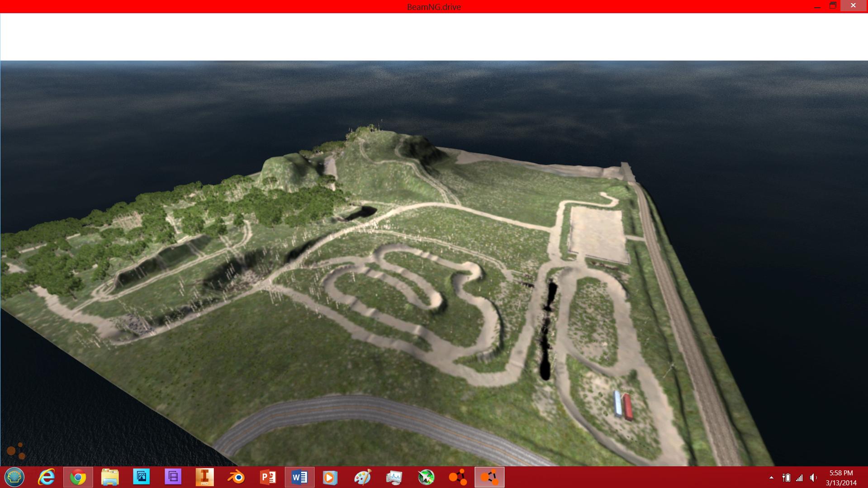Open the purple video editor taskbar icon
The height and width of the screenshot is (488, 868).
pos(173,477)
